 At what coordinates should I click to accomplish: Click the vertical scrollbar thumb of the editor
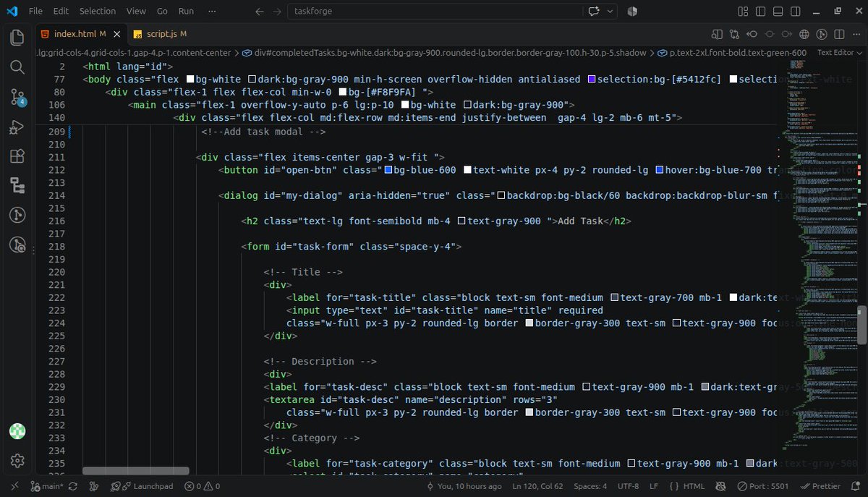coord(862,325)
